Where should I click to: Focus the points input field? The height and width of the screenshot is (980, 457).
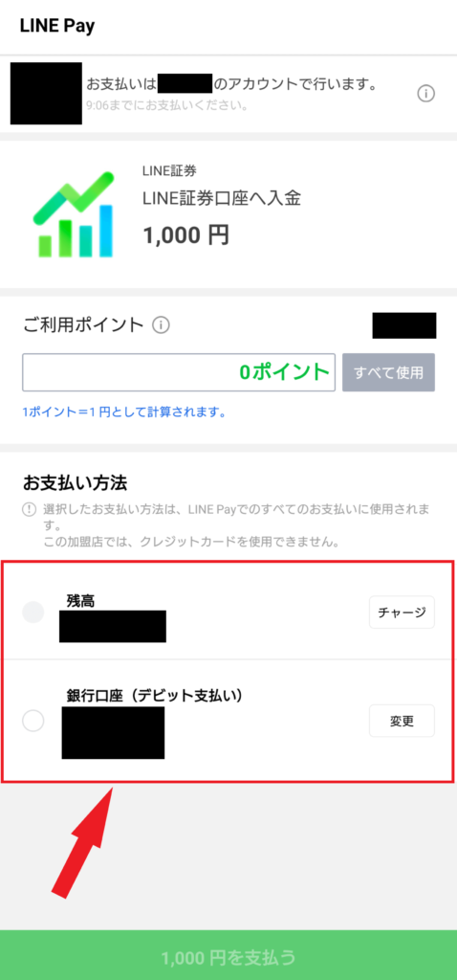coord(179,372)
